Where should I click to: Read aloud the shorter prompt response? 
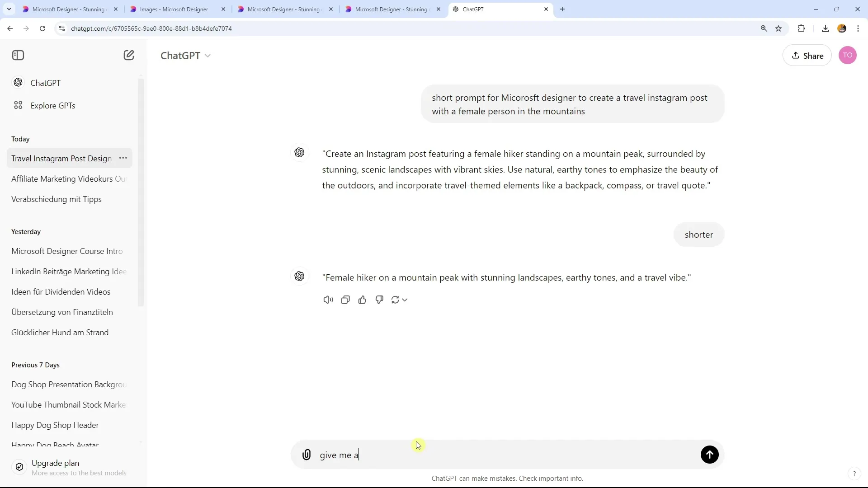328,300
